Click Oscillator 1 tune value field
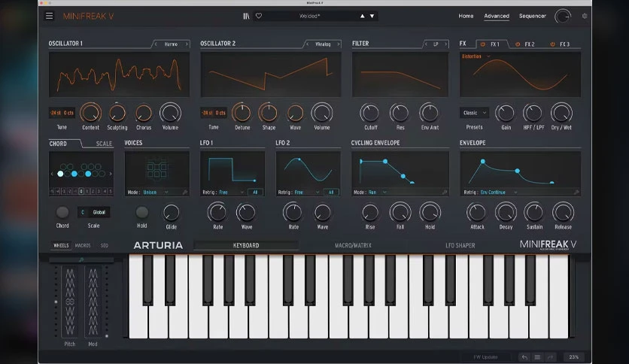Image resolution: width=629 pixels, height=364 pixels. (62, 113)
